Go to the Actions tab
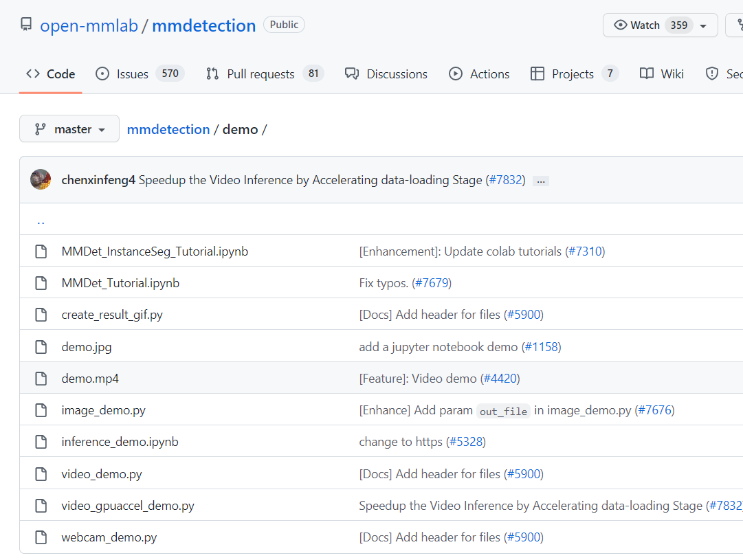 tap(479, 74)
